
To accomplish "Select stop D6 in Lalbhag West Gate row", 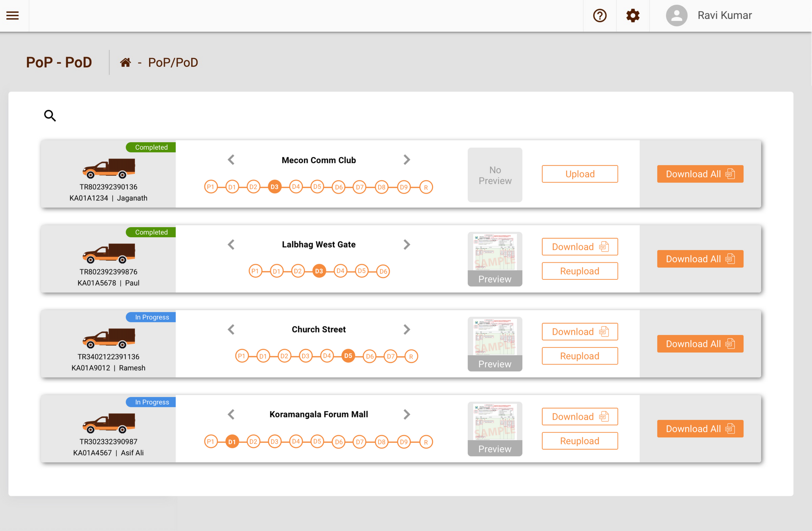I will (383, 271).
